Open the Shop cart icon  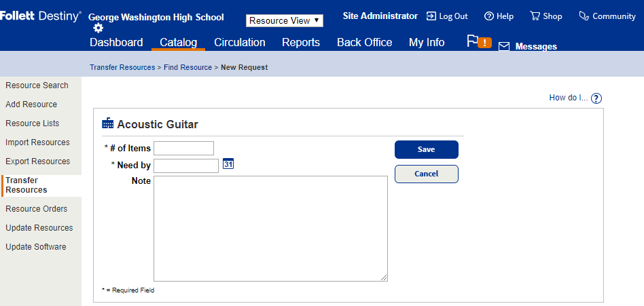tap(535, 16)
